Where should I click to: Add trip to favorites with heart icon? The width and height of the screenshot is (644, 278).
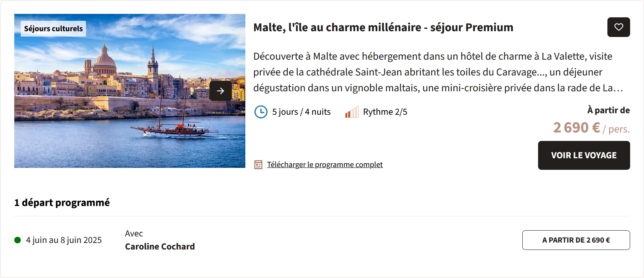click(x=619, y=27)
